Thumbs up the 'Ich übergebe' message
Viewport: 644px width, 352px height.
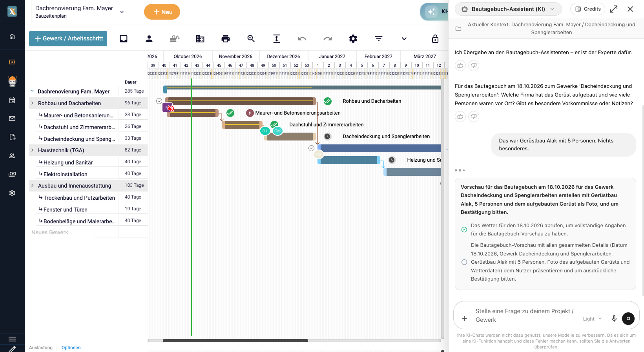coord(460,66)
